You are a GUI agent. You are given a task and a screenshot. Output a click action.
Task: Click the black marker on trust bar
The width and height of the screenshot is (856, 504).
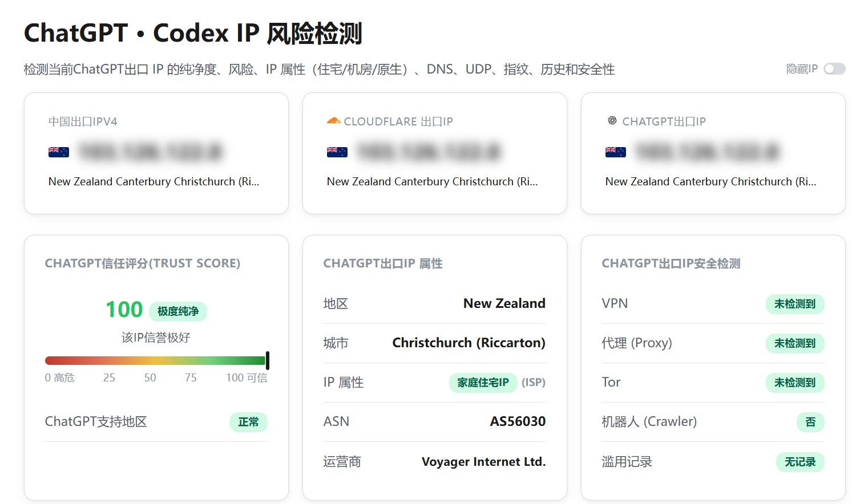[x=268, y=360]
